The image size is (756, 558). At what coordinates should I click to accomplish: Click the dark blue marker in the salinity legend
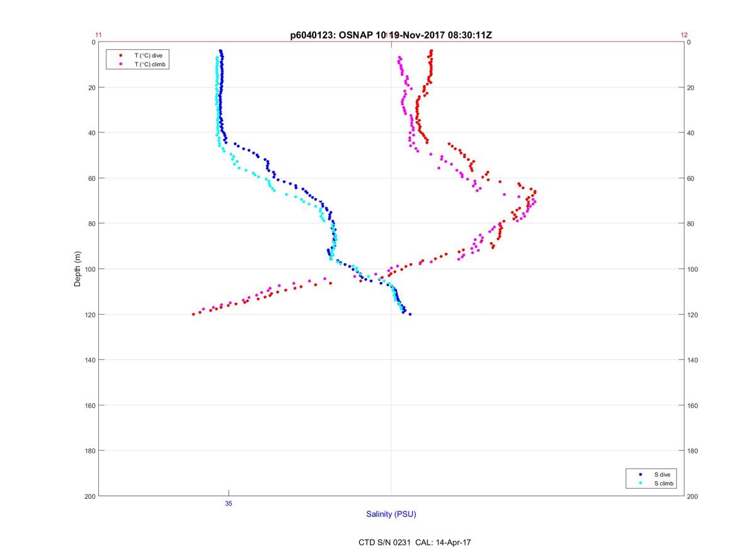click(640, 474)
